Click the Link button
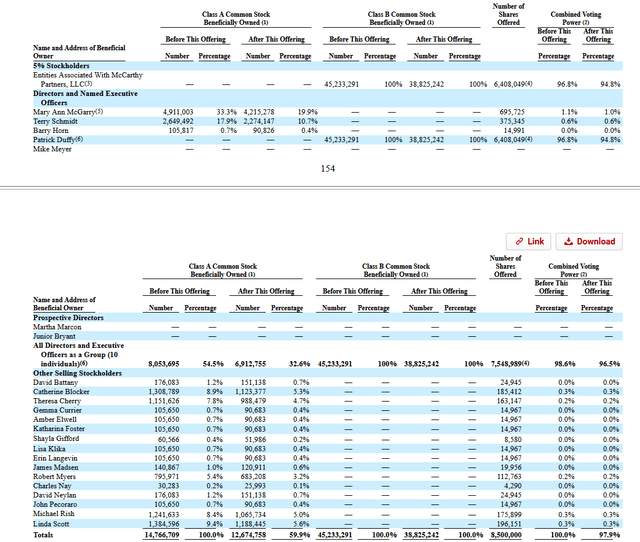Image resolution: width=640 pixels, height=542 pixels. (529, 241)
